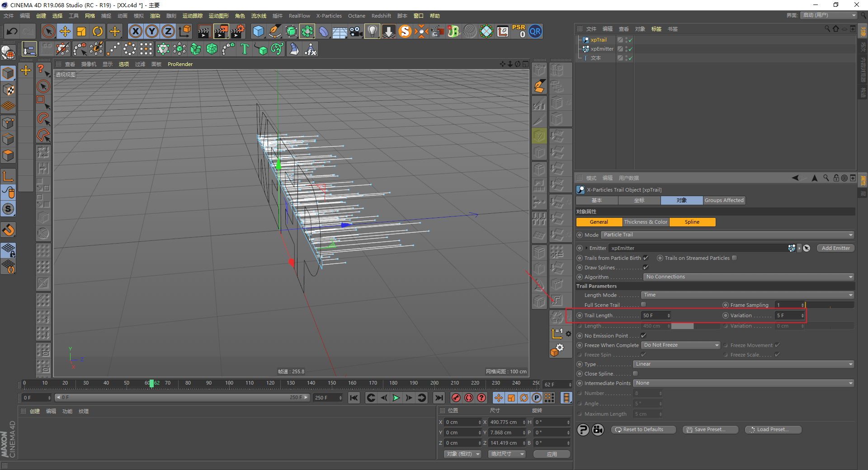Select the Scale tool

coord(81,31)
